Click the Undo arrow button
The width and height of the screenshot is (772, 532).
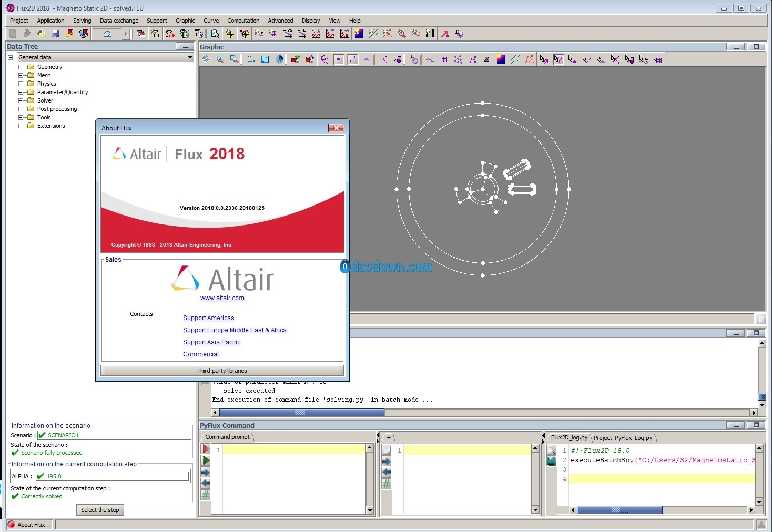point(107,34)
